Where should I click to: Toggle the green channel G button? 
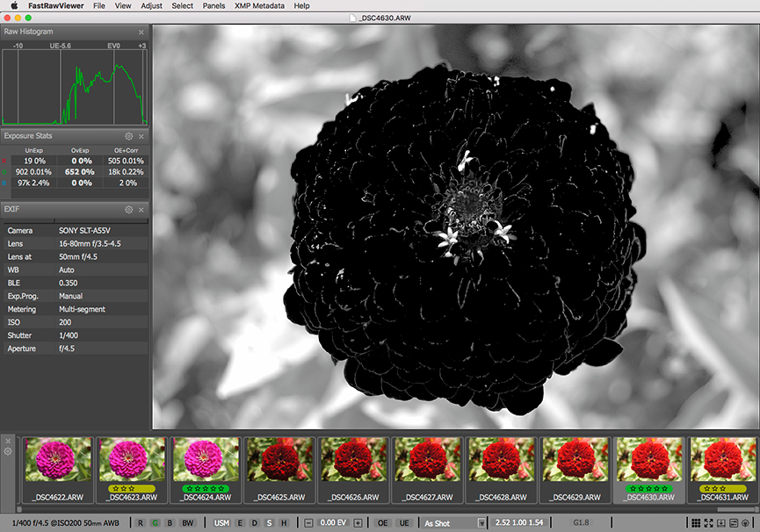(x=155, y=523)
